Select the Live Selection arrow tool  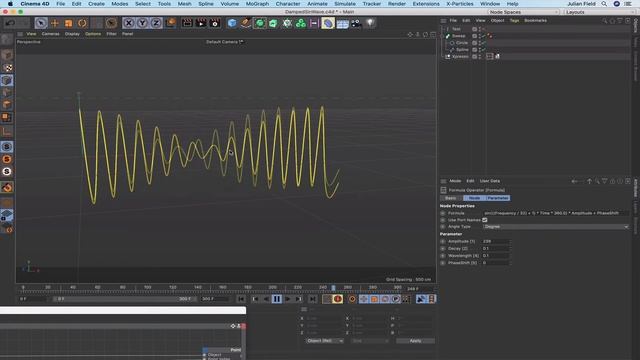41,23
